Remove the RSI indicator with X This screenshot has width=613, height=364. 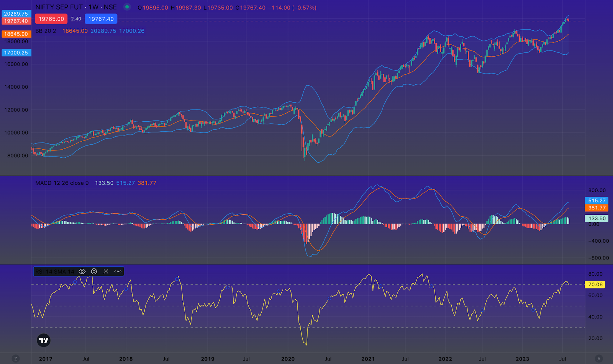click(106, 271)
